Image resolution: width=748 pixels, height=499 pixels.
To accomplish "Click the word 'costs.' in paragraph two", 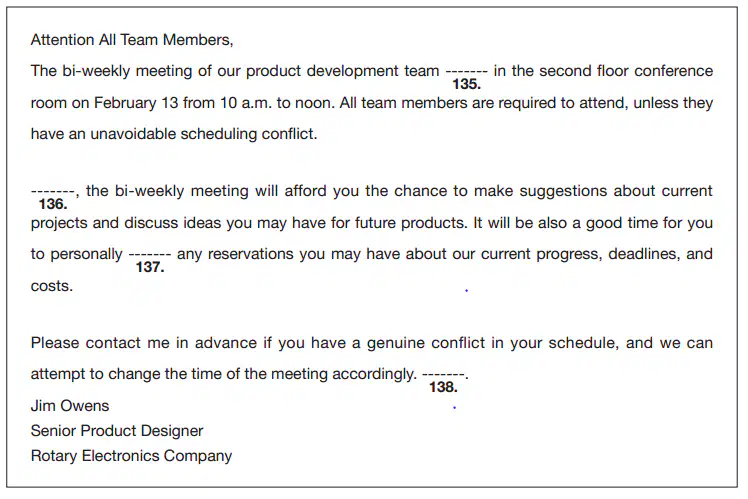I will pos(52,286).
